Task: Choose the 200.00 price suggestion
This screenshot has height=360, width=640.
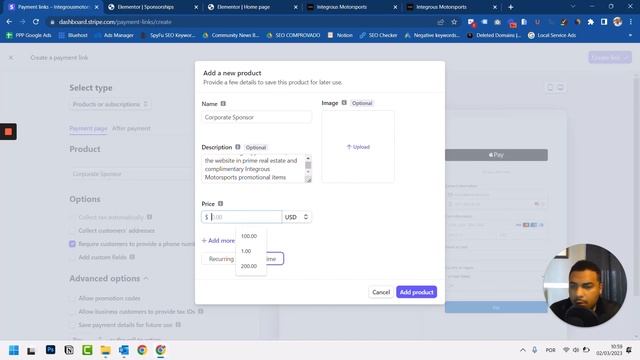Action: pyautogui.click(x=249, y=266)
